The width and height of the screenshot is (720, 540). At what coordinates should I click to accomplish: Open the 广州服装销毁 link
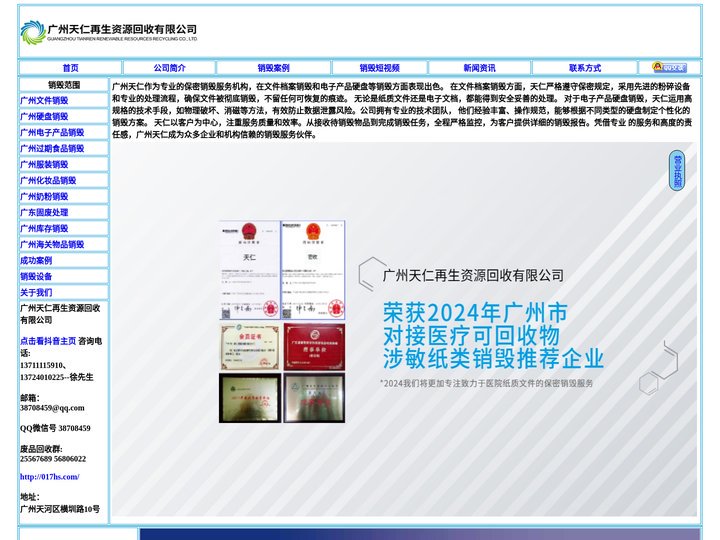tap(44, 164)
